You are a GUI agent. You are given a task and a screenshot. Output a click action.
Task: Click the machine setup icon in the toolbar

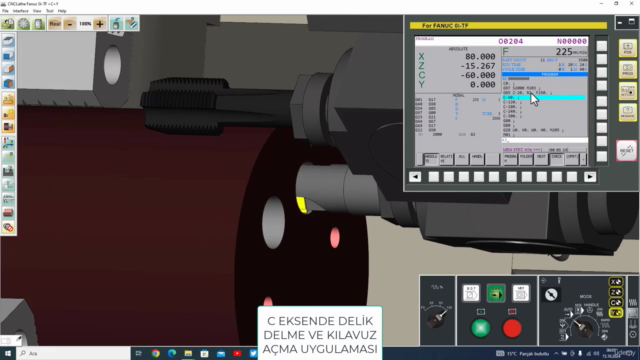pos(8,24)
